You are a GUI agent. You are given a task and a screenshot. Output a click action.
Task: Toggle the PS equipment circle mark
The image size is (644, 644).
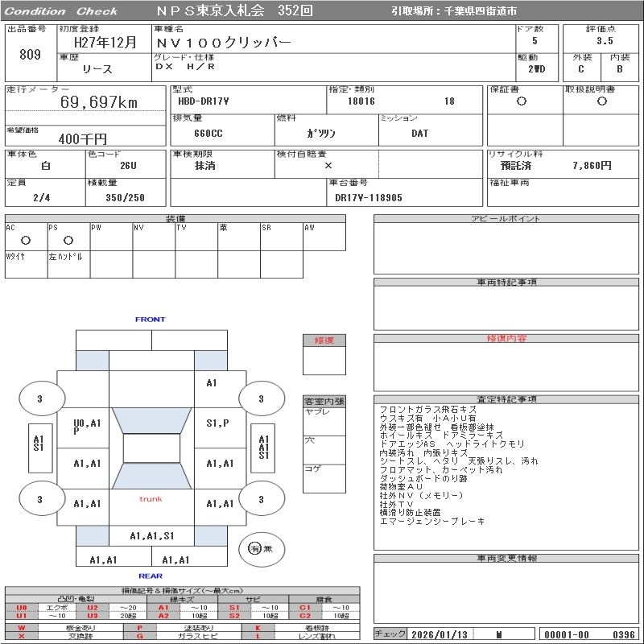point(68,240)
